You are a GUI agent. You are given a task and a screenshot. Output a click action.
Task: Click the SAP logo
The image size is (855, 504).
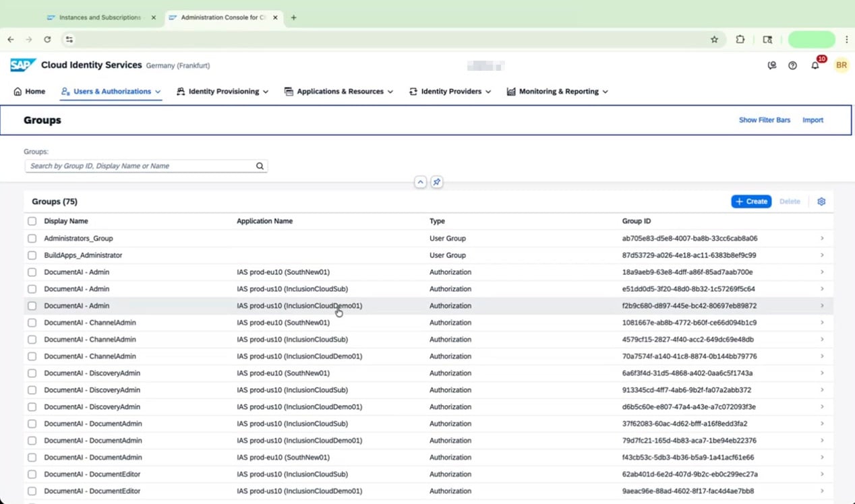[23, 65]
